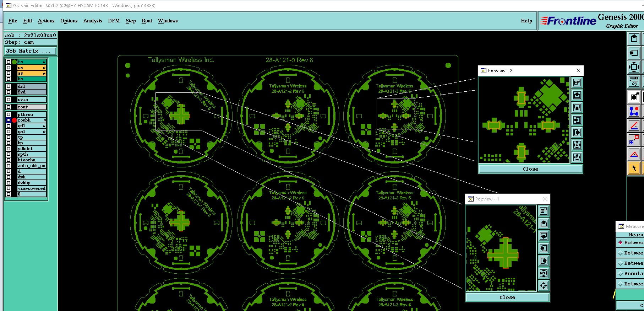The width and height of the screenshot is (644, 311).
Task: Click the zoom in icon in Popview 1
Action: 544,273
